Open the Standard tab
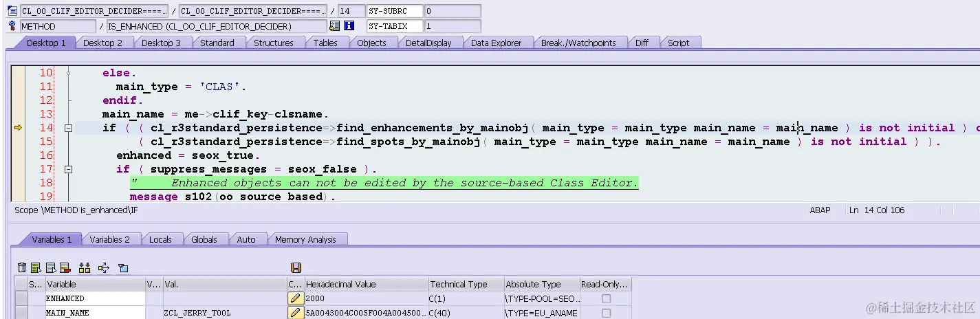 (217, 43)
